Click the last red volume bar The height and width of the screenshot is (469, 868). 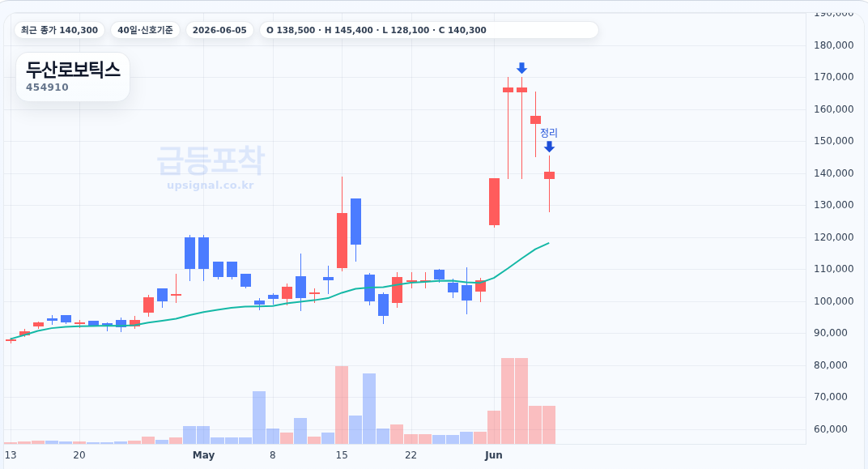click(549, 424)
